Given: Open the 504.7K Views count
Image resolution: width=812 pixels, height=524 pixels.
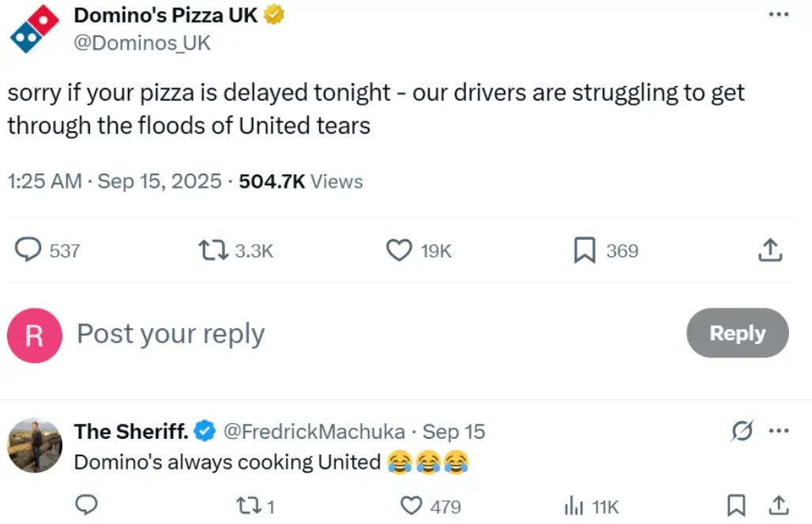Looking at the screenshot, I should click(x=301, y=182).
